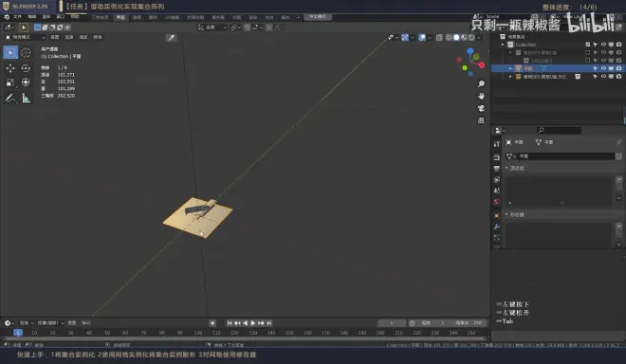Jump to end frame button in timeline
This screenshot has width=626, height=364.
[x=269, y=323]
